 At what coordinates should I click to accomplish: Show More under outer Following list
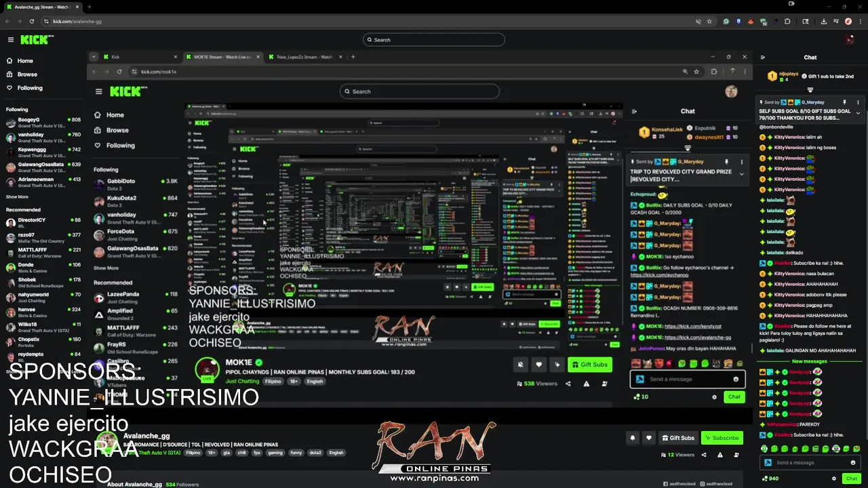(17, 197)
